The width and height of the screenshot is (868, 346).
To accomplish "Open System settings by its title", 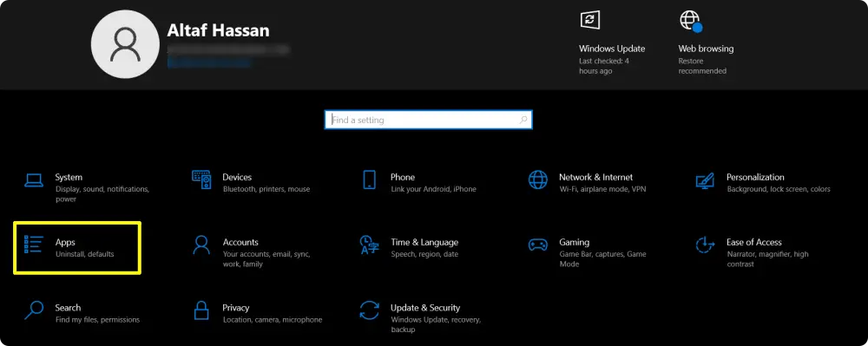I will 69,178.
